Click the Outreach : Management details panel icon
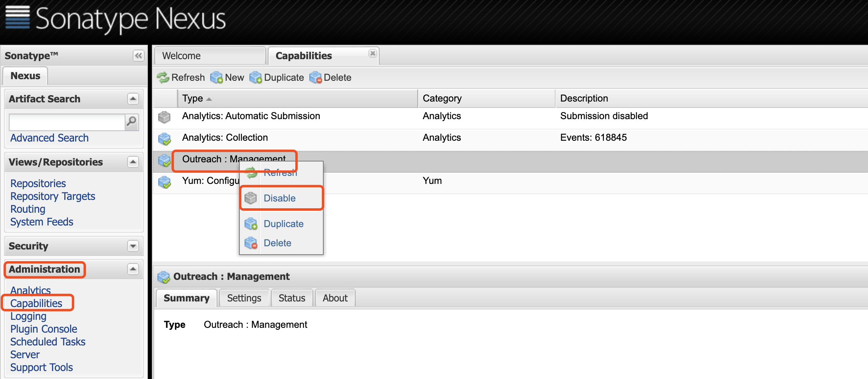The width and height of the screenshot is (868, 379). 163,277
